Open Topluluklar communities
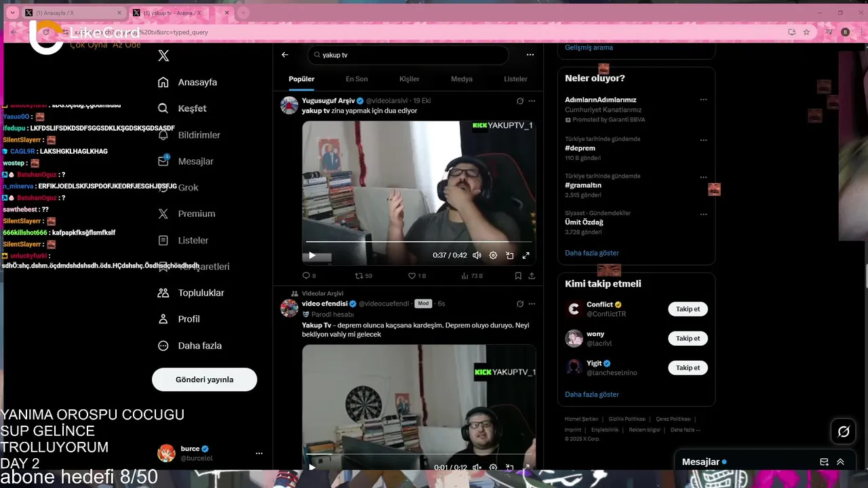 pyautogui.click(x=191, y=293)
